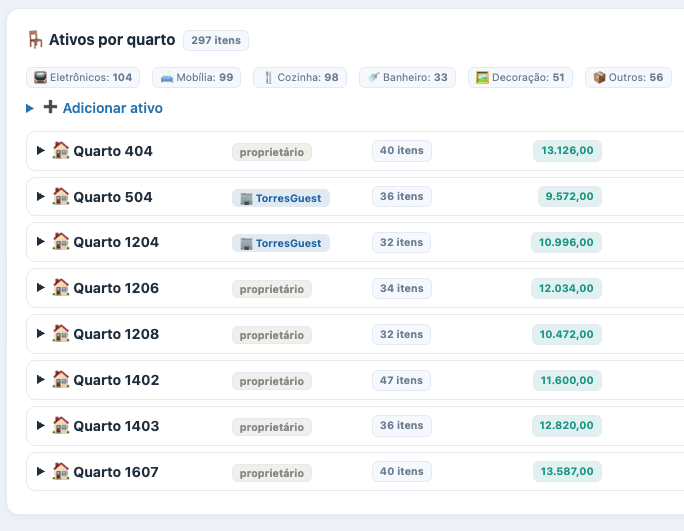684x531 pixels.
Task: Expand the Quarto 404 row arrow
Action: click(x=41, y=151)
